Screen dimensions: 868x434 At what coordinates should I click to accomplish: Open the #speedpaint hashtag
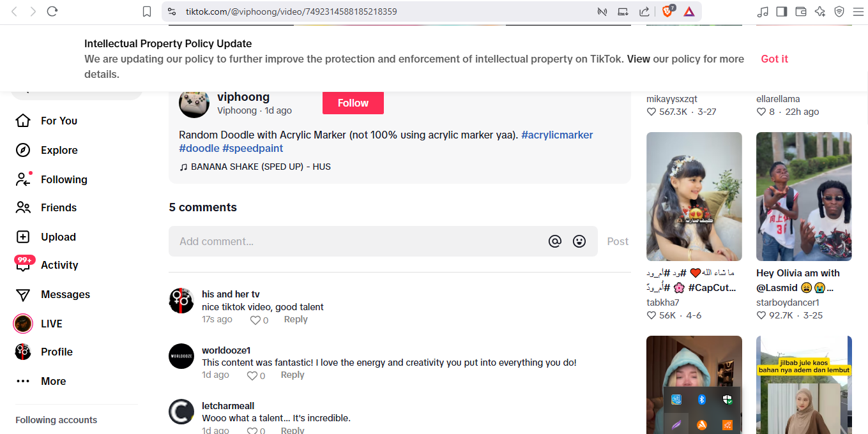[x=252, y=148]
